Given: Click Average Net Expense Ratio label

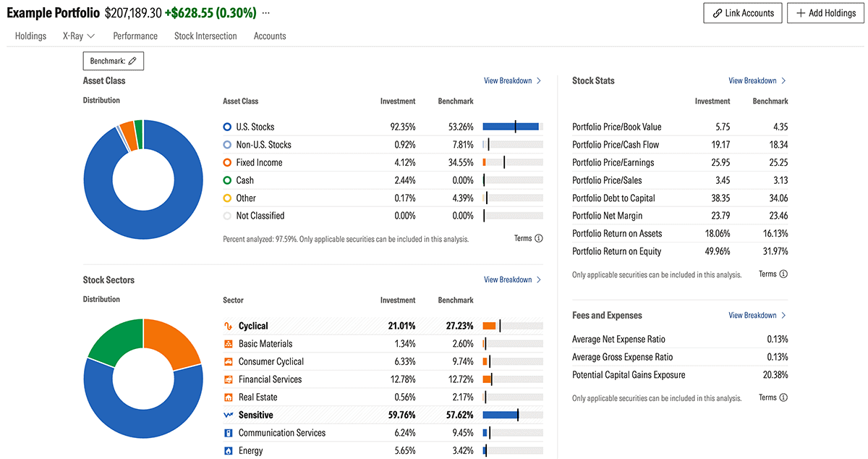Looking at the screenshot, I should click(x=618, y=339).
